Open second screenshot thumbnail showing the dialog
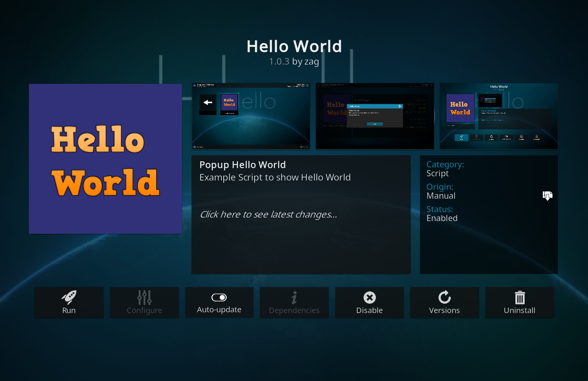588x381 pixels. coord(375,116)
